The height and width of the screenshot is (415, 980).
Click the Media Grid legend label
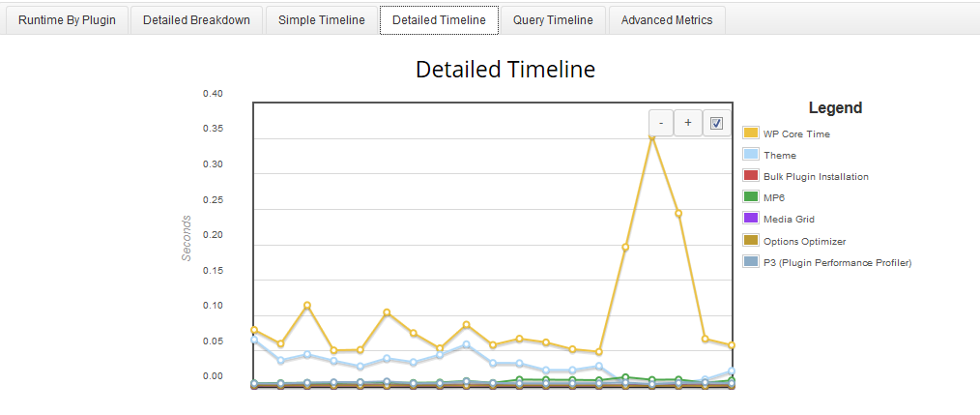click(x=789, y=219)
